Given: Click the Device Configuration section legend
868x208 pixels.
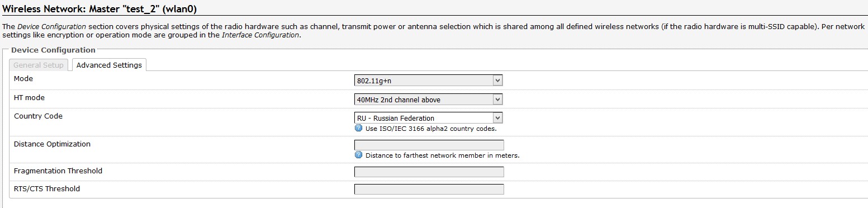Looking at the screenshot, I should [x=53, y=50].
